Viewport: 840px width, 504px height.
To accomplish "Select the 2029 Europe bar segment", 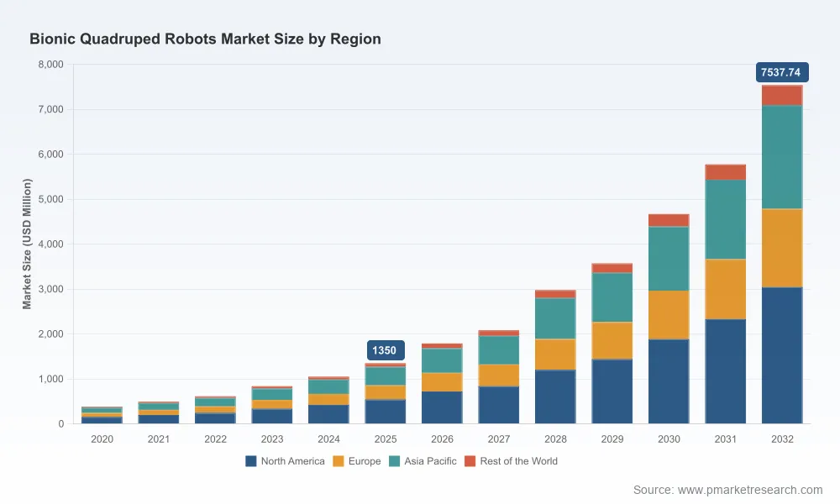I will [612, 341].
